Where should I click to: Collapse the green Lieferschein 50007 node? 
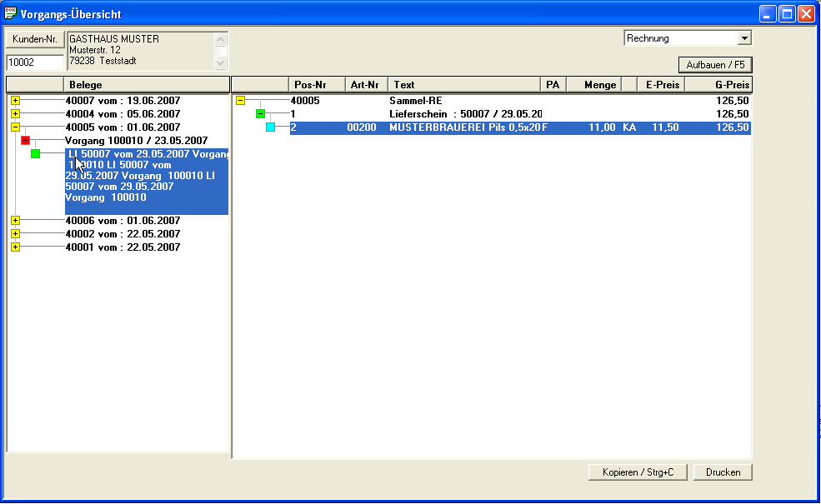point(260,114)
